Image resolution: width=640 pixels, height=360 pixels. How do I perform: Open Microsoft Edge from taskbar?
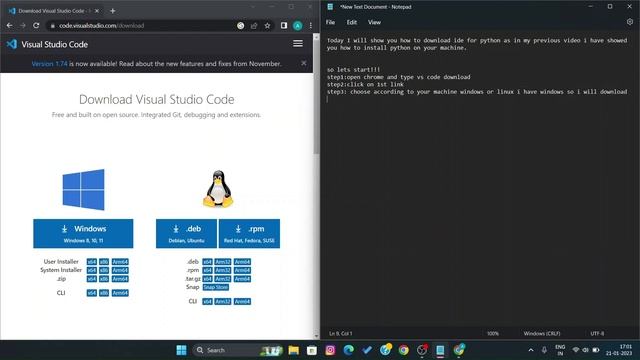click(x=349, y=350)
